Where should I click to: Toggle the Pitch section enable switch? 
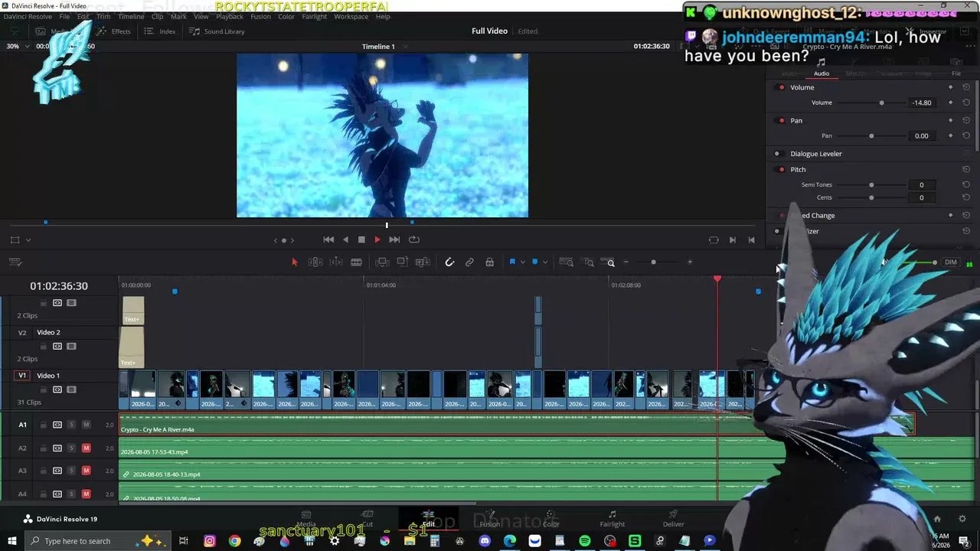tap(781, 169)
